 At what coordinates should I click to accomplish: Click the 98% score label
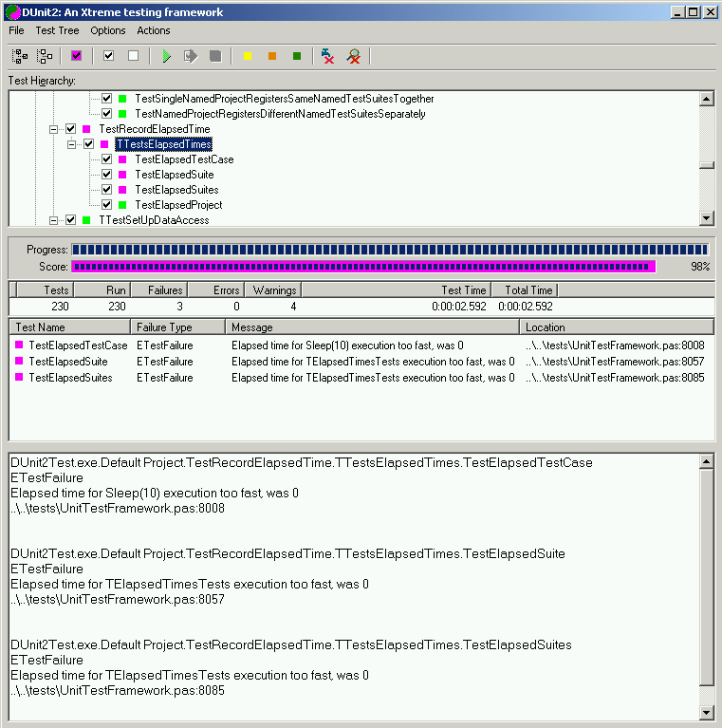[700, 267]
